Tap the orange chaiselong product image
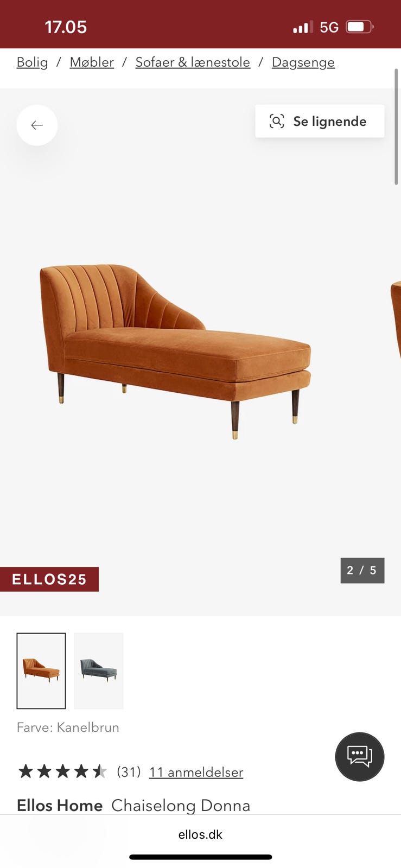Image resolution: width=401 pixels, height=868 pixels. [x=175, y=351]
